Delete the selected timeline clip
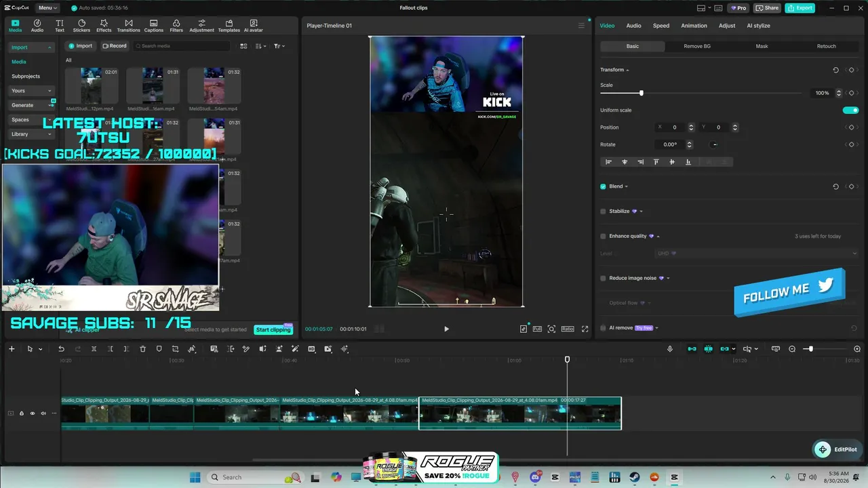Viewport: 868px width, 488px height. [142, 349]
